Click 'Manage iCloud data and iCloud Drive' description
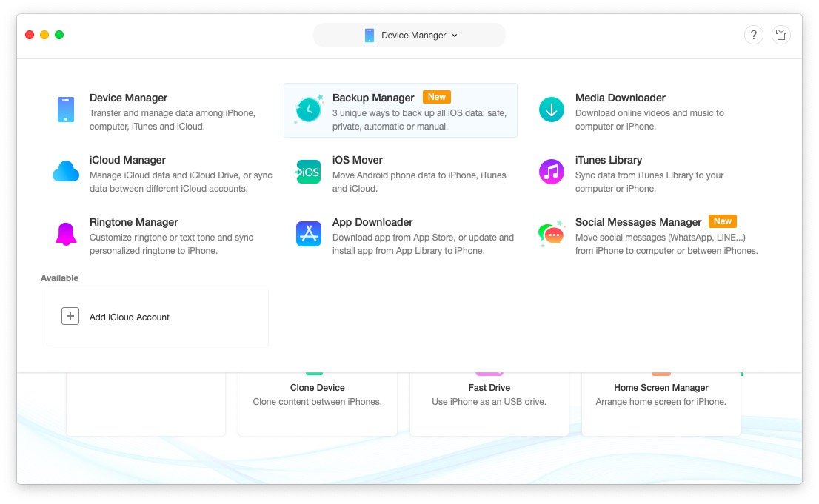The image size is (819, 504). (x=181, y=182)
